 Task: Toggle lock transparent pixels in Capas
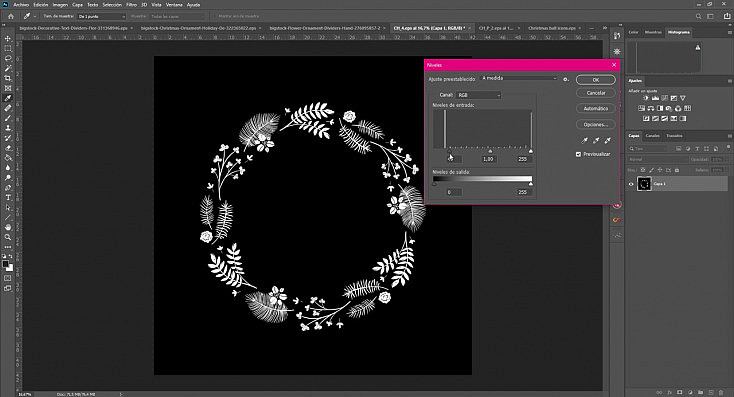(643, 170)
